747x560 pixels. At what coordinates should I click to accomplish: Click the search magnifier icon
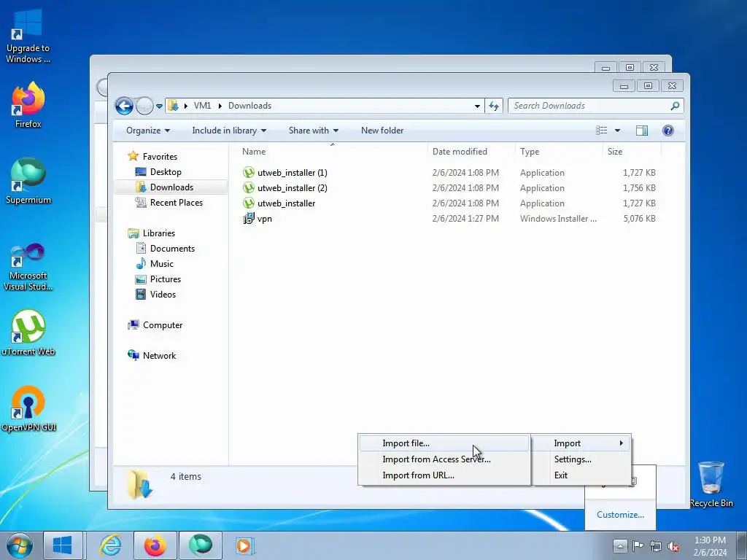675,106
